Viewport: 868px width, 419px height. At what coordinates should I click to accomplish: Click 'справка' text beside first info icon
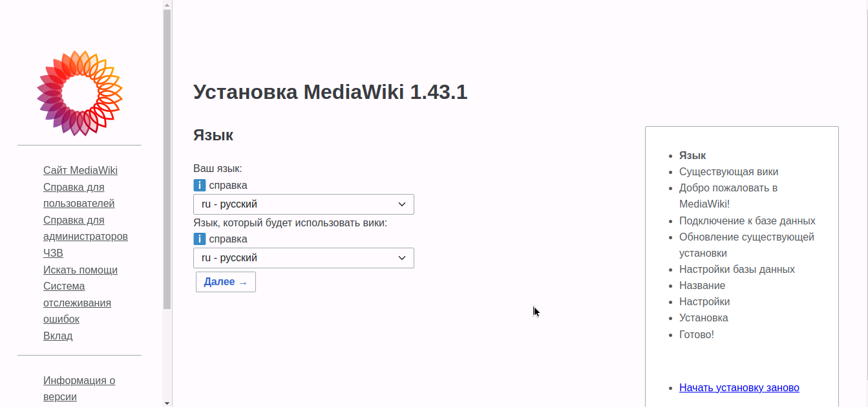(228, 186)
